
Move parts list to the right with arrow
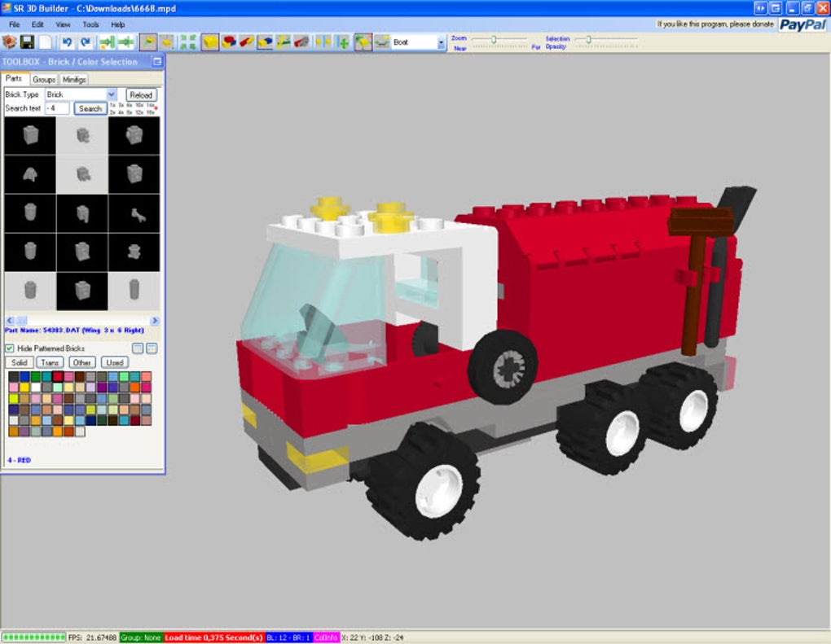point(155,321)
